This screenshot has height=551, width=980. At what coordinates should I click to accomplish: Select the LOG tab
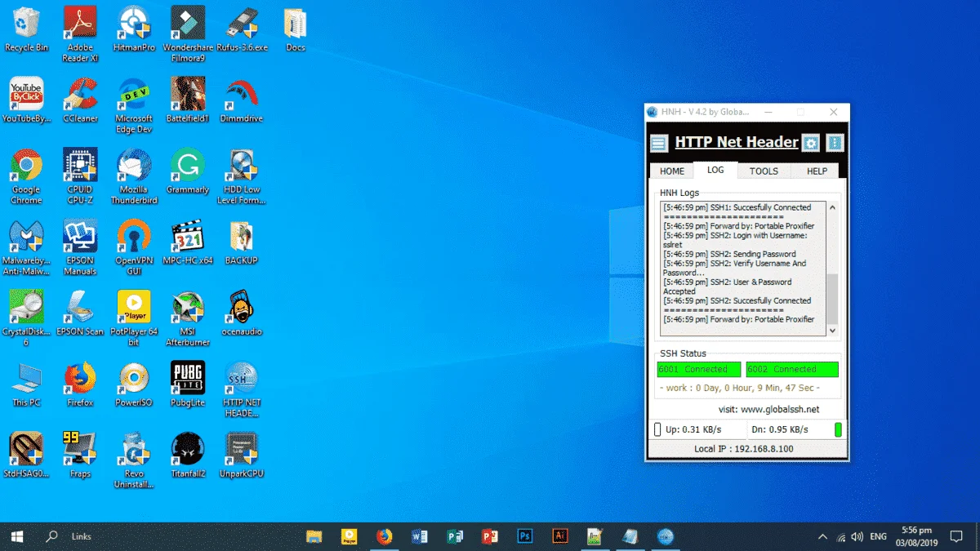pos(715,170)
